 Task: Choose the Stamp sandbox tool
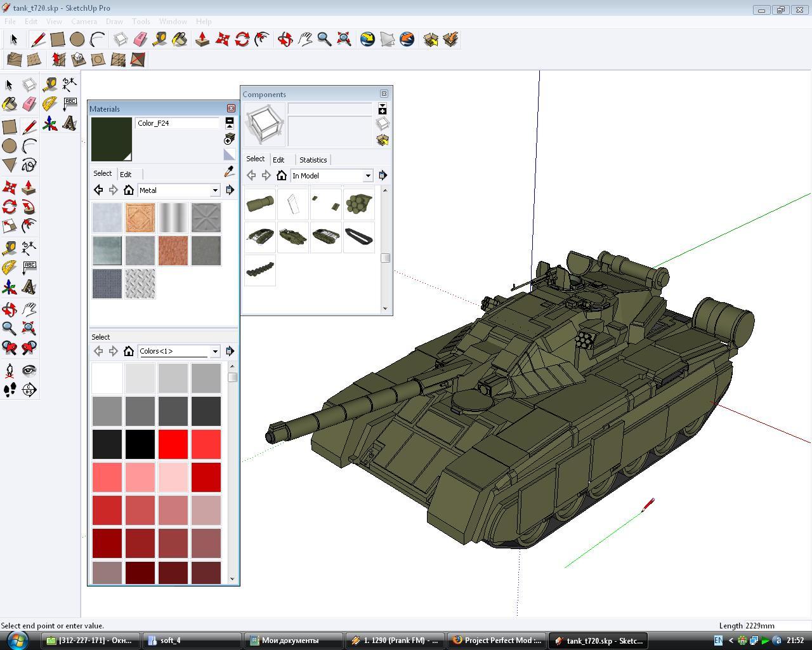click(78, 60)
